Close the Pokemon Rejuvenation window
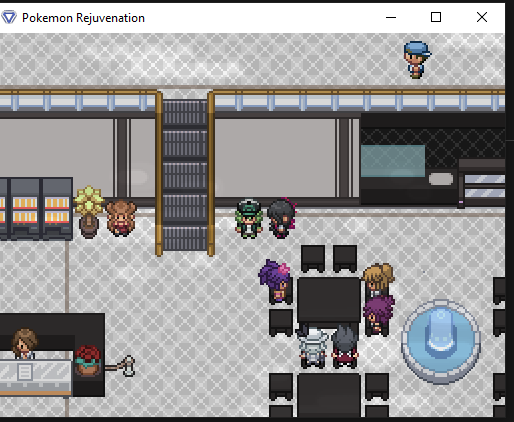The image size is (514, 422). click(482, 17)
